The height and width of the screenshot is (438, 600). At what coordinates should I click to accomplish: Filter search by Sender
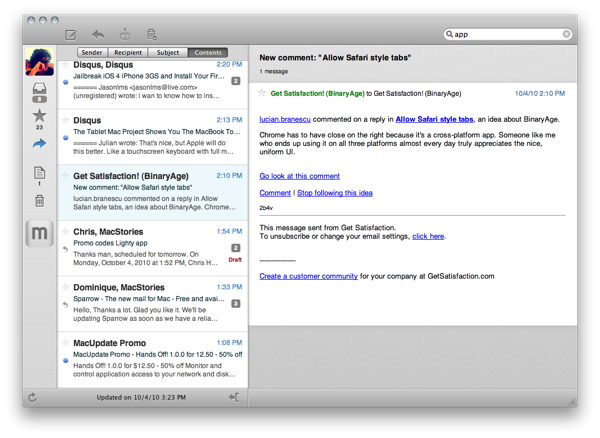coord(92,52)
